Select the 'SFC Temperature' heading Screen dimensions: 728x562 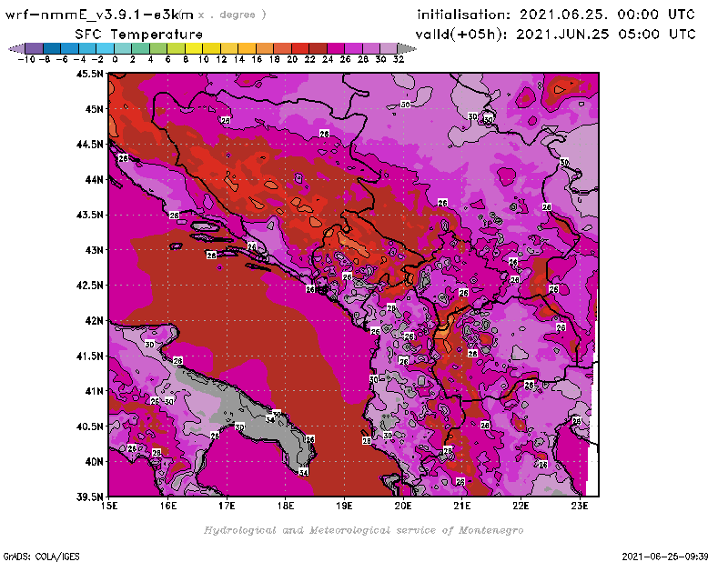tap(139, 35)
